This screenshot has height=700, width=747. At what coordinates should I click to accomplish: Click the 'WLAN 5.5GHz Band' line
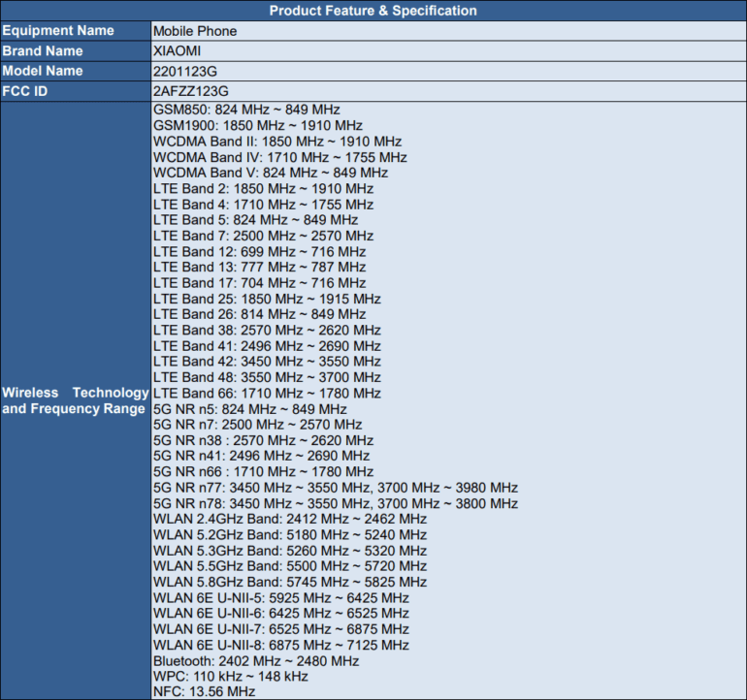coord(290,565)
